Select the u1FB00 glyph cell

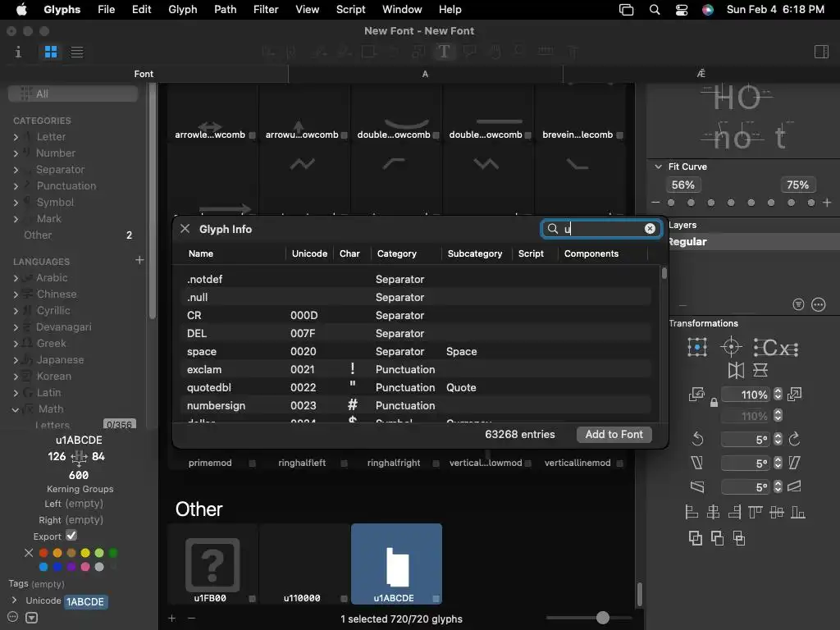[x=212, y=564]
